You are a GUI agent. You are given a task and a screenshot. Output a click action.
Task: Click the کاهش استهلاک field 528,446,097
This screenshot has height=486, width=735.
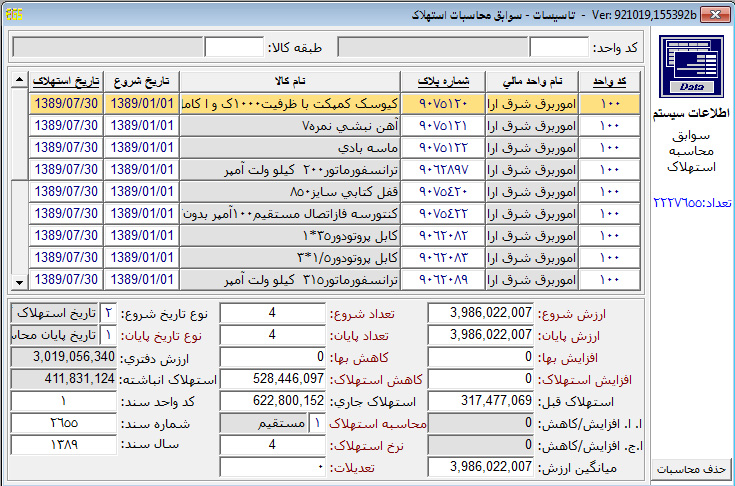(x=272, y=379)
